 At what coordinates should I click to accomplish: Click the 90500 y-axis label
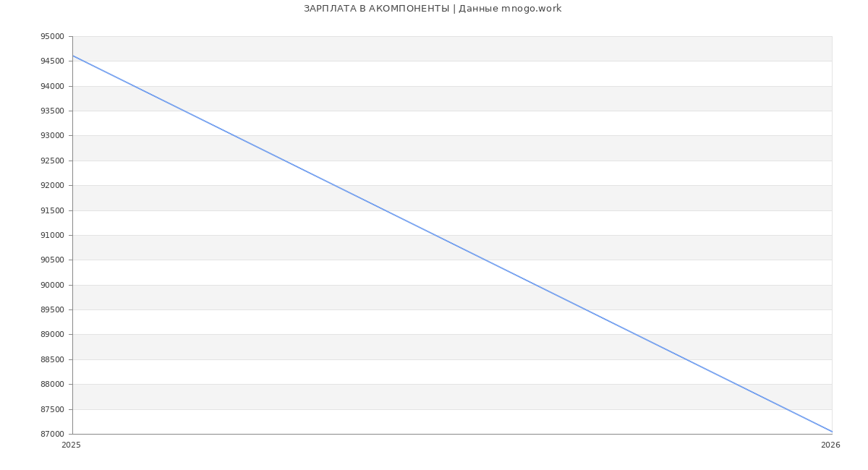point(52,260)
